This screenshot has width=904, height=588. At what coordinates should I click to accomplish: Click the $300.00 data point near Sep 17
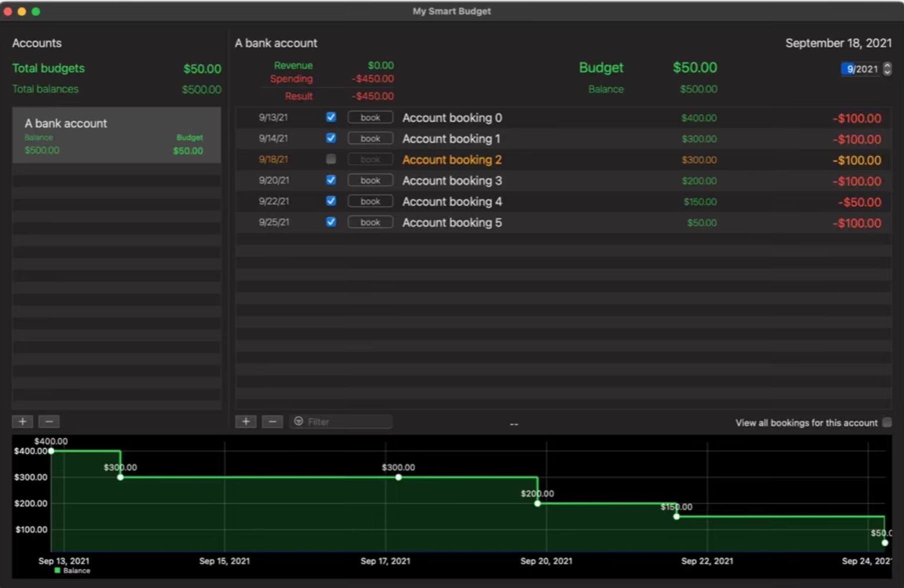398,477
